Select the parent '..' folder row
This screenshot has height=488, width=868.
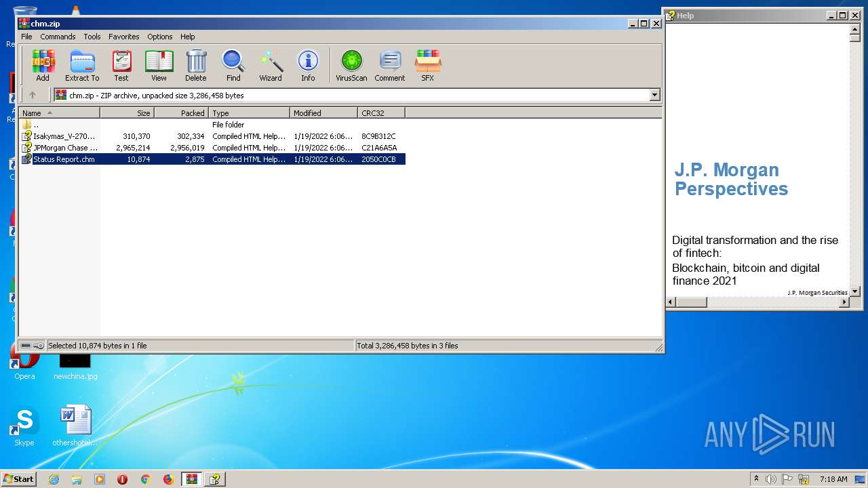point(212,125)
